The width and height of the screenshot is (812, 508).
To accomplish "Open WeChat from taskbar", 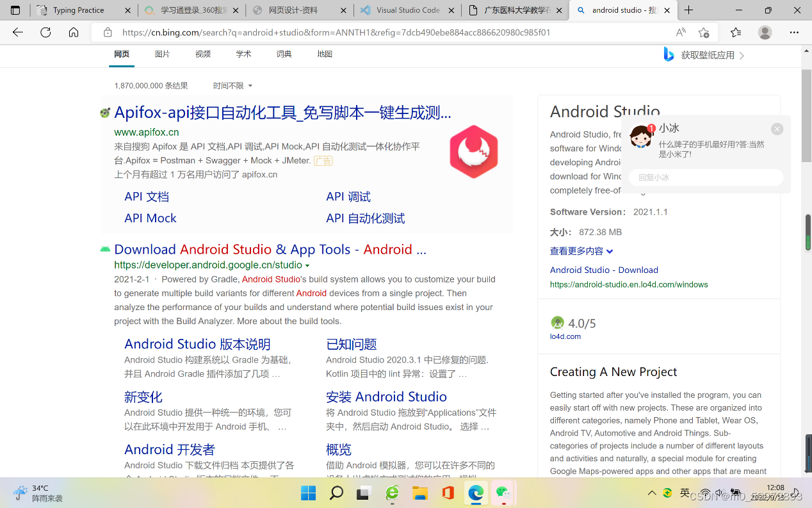I will pos(503,493).
